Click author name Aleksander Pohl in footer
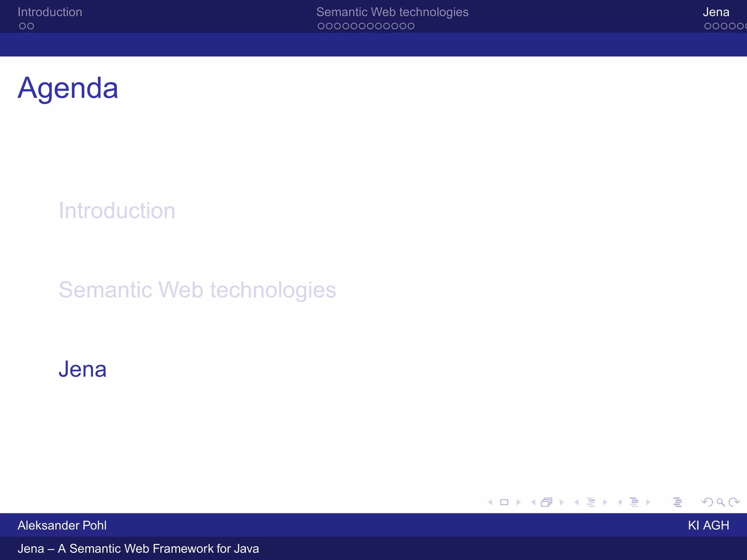Viewport: 747px width, 560px height. pyautogui.click(x=62, y=525)
